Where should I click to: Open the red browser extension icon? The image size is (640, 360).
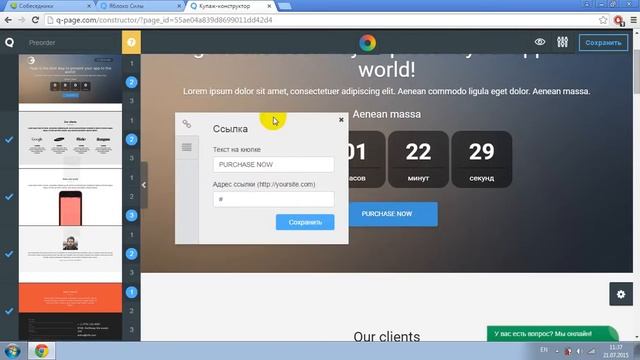click(619, 20)
